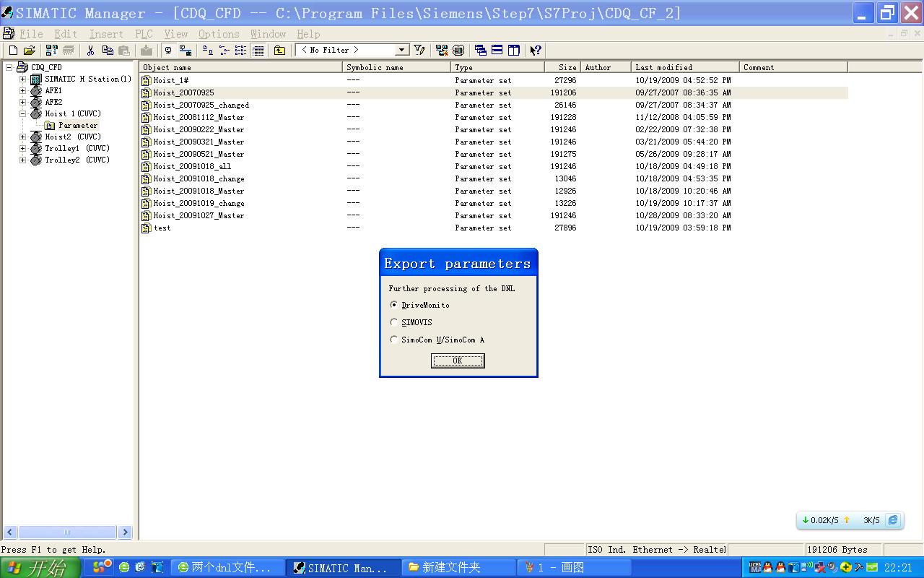The height and width of the screenshot is (578, 924).
Task: Select the Large Icons view button
Action: (207, 50)
